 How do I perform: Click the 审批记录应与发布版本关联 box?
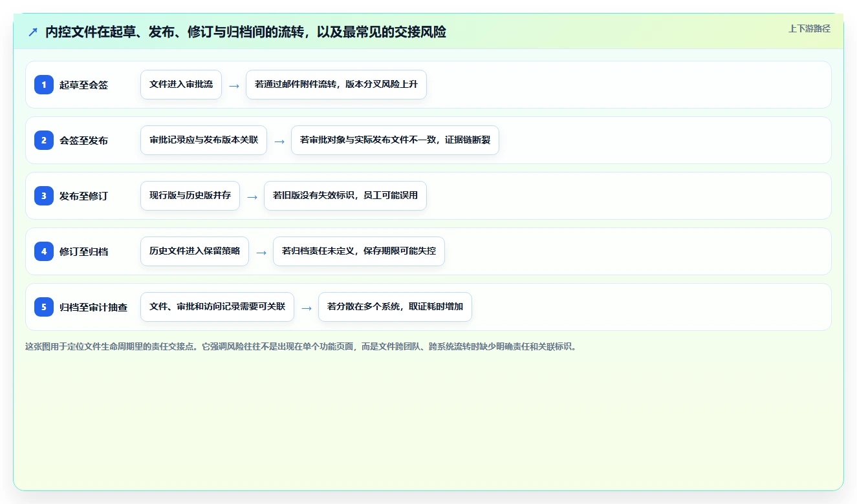[x=204, y=140]
